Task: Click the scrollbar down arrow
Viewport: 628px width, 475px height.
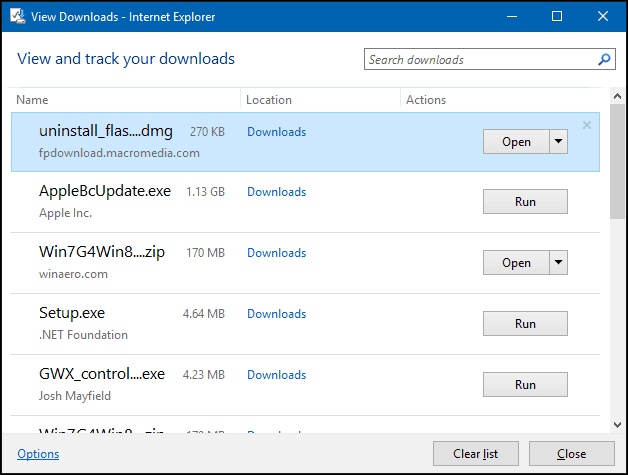Action: click(617, 425)
